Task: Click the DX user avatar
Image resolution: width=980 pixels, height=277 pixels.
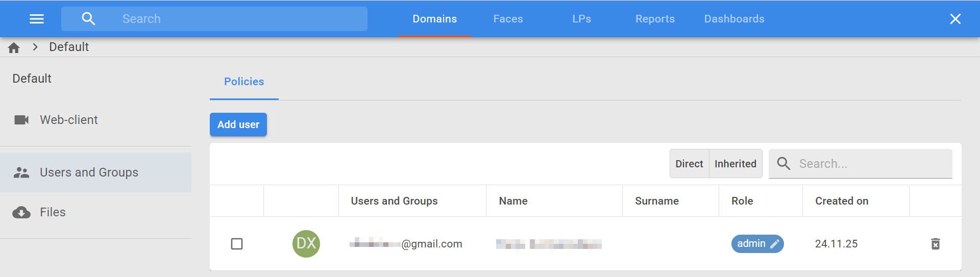Action: point(306,244)
